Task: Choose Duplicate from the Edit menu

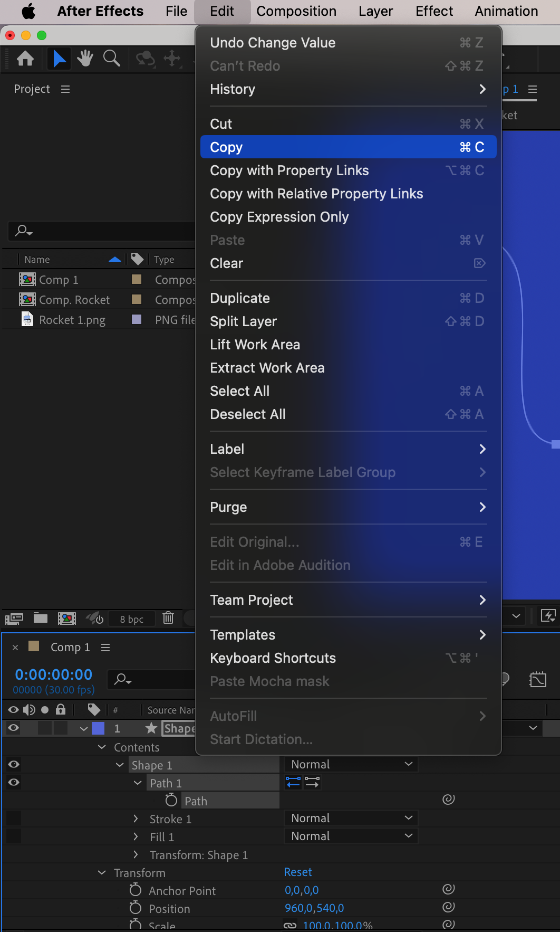Action: tap(349, 298)
